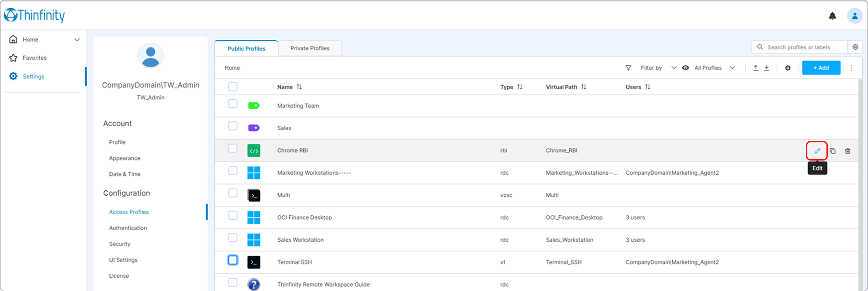The height and width of the screenshot is (291, 868).
Task: Sort by Virtual Path column arrows
Action: tap(584, 87)
